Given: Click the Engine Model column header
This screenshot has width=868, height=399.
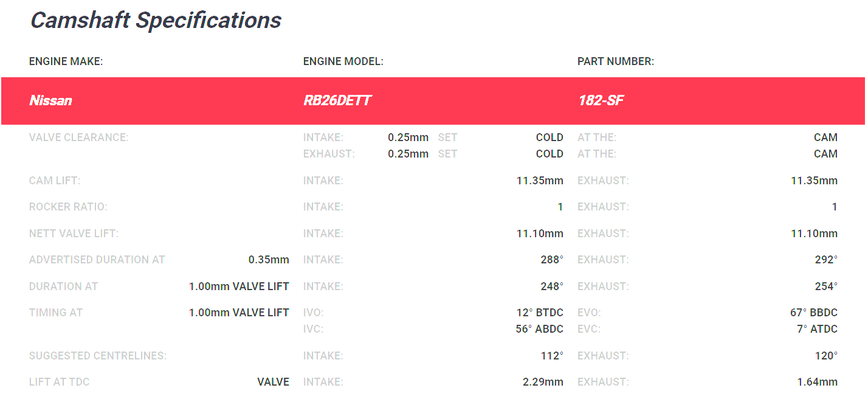Looking at the screenshot, I should (343, 61).
